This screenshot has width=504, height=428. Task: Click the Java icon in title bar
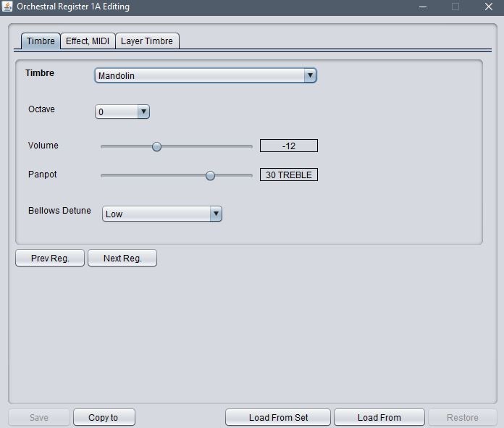point(7,7)
